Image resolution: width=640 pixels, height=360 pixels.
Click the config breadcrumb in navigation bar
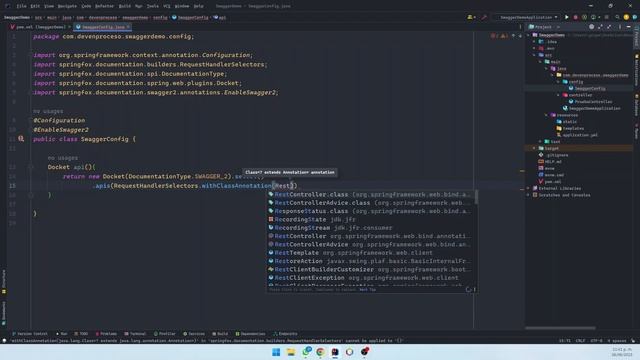(160, 18)
